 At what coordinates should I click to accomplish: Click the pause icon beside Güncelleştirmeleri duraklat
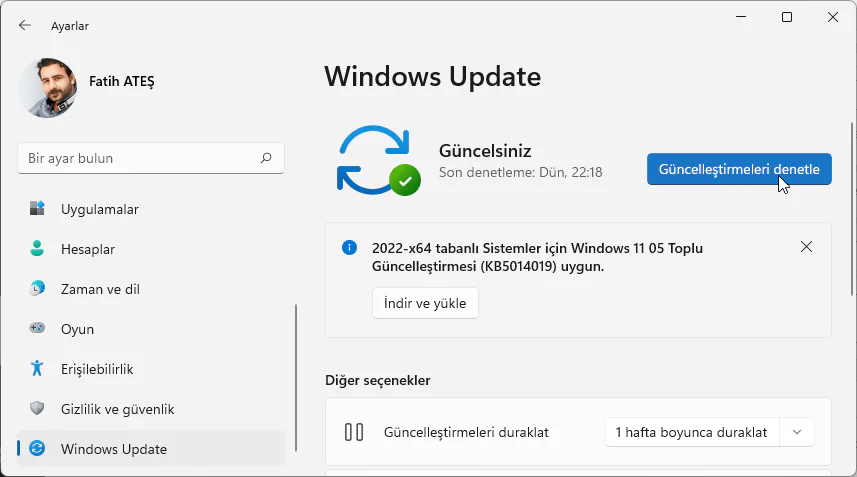353,432
